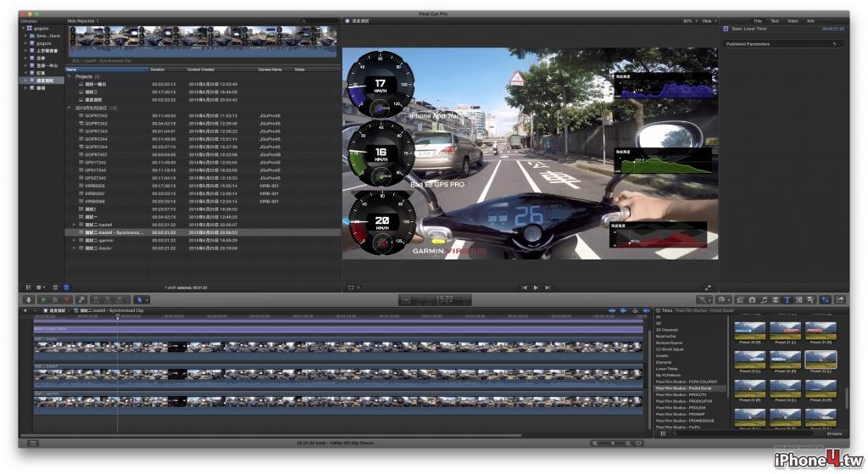Open the Photos browser camera icon
The height and width of the screenshot is (474, 868).
[753, 299]
